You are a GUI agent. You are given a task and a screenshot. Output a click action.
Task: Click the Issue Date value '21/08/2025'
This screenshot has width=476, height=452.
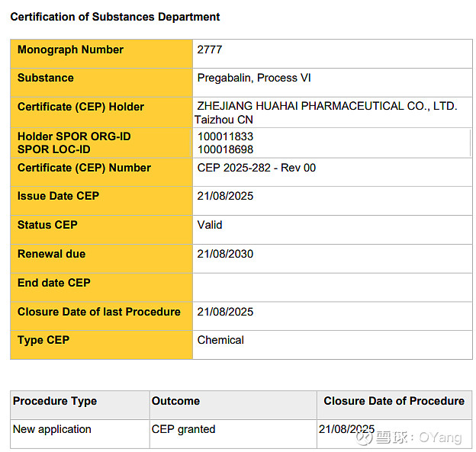click(x=225, y=196)
